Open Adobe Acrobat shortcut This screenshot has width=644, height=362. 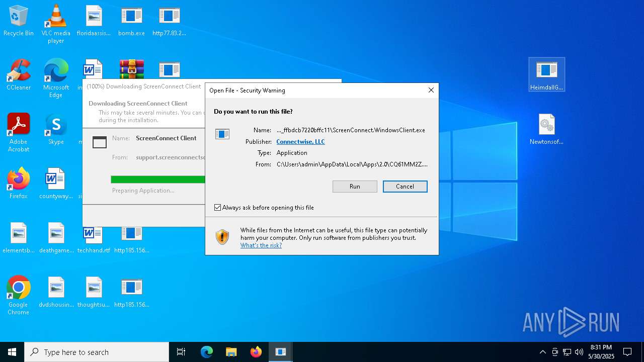coord(19,132)
